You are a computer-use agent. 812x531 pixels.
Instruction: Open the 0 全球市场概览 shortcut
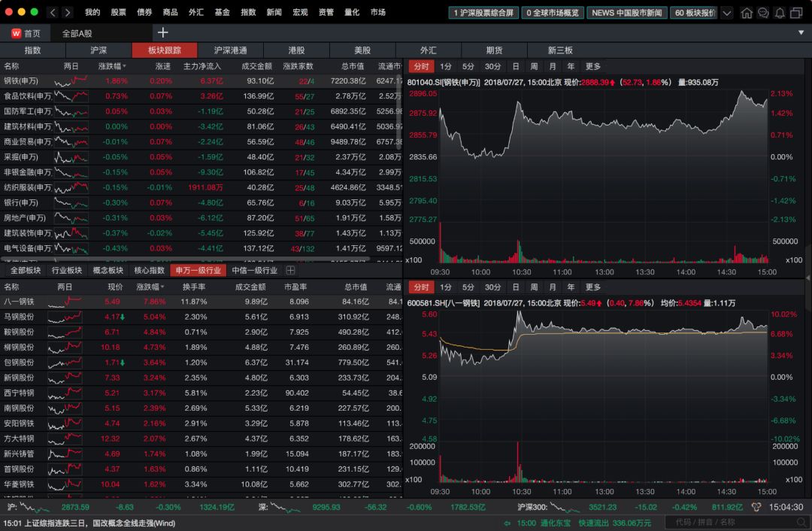pos(555,12)
